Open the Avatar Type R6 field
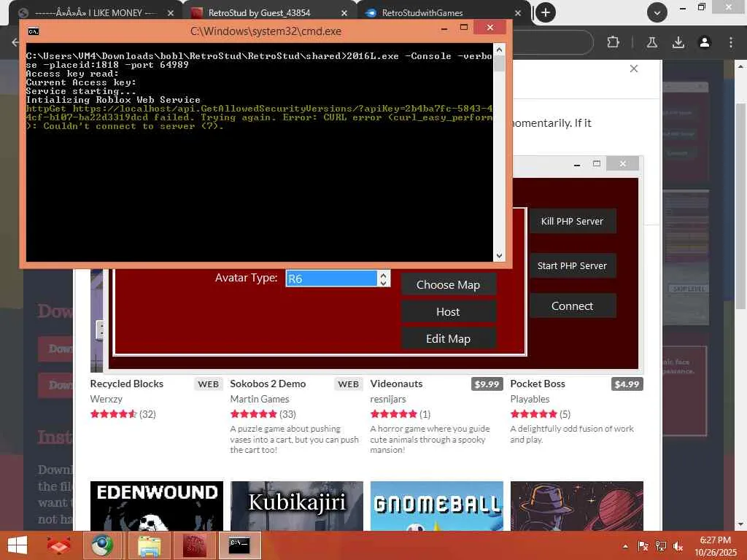Viewport: 747px width, 560px height. (331, 279)
